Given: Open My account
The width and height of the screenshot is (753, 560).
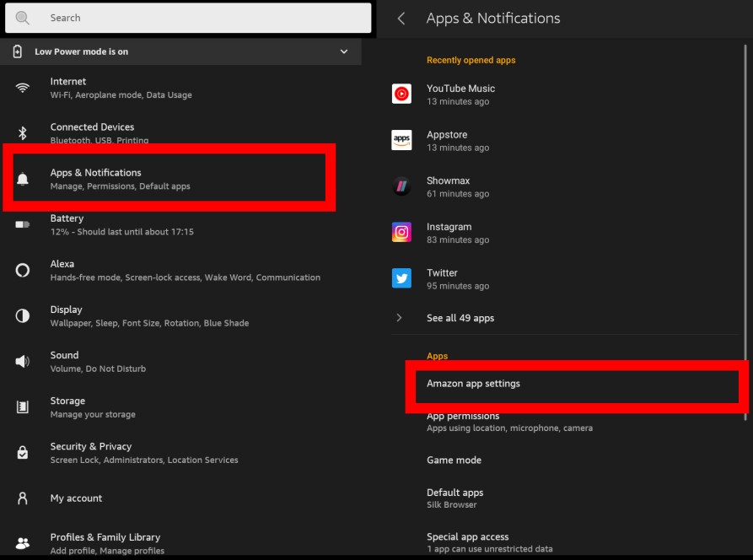Looking at the screenshot, I should 180,498.
